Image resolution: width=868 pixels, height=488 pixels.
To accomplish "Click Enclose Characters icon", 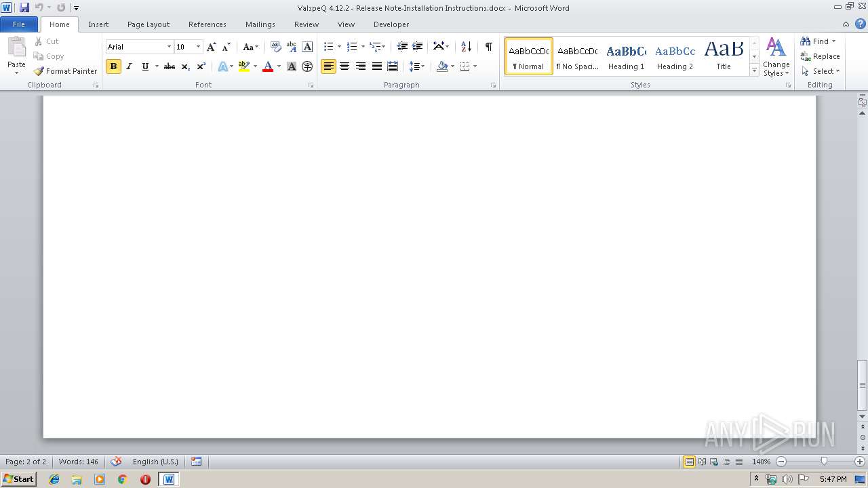I will pos(307,66).
